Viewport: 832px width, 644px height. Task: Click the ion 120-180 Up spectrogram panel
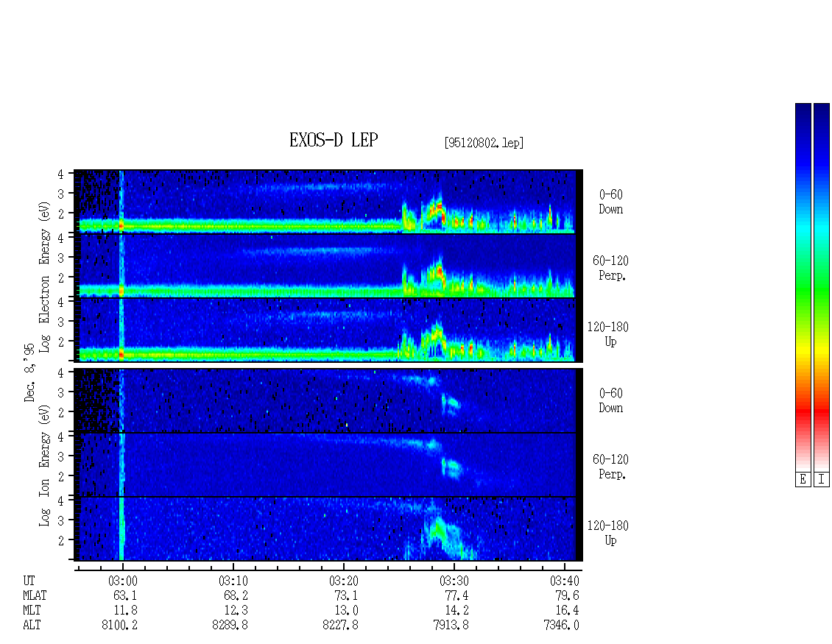[x=328, y=529]
